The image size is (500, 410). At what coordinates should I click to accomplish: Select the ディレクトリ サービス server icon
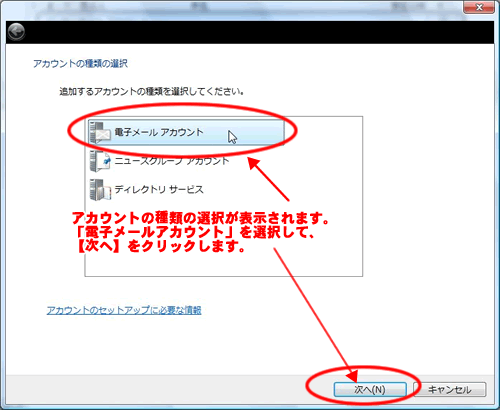[x=100, y=190]
